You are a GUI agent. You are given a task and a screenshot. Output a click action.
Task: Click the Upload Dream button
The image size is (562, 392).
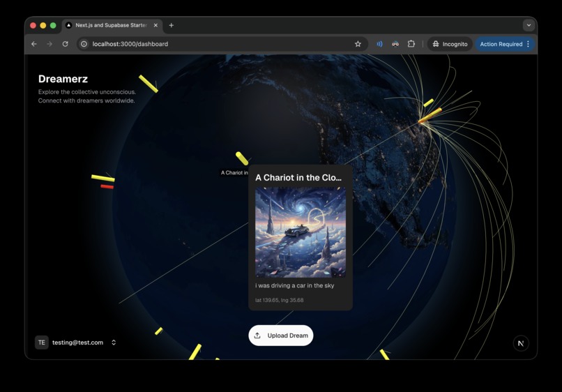coord(280,336)
